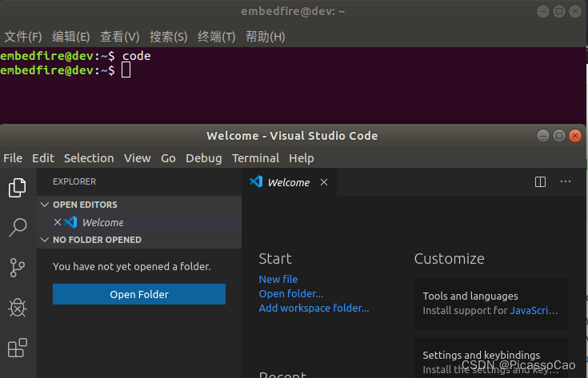Close the embedfire@dev terminal window
Viewport: 588px width, 378px height.
tap(575, 11)
